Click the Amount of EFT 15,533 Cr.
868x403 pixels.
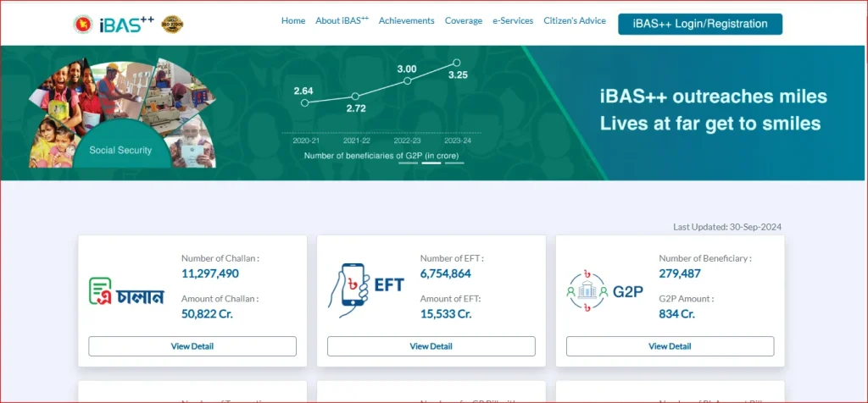446,314
